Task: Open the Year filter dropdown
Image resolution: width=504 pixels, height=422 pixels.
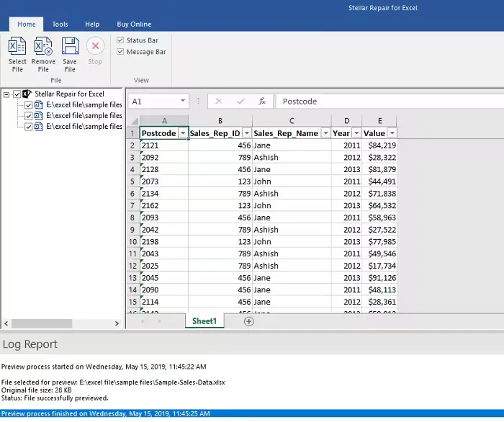Action: coord(356,133)
